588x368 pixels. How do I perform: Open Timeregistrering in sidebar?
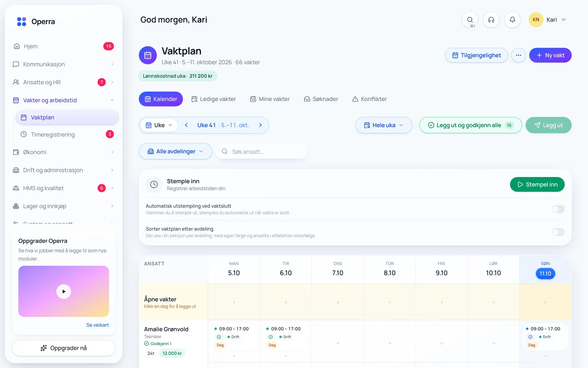[x=67, y=134]
